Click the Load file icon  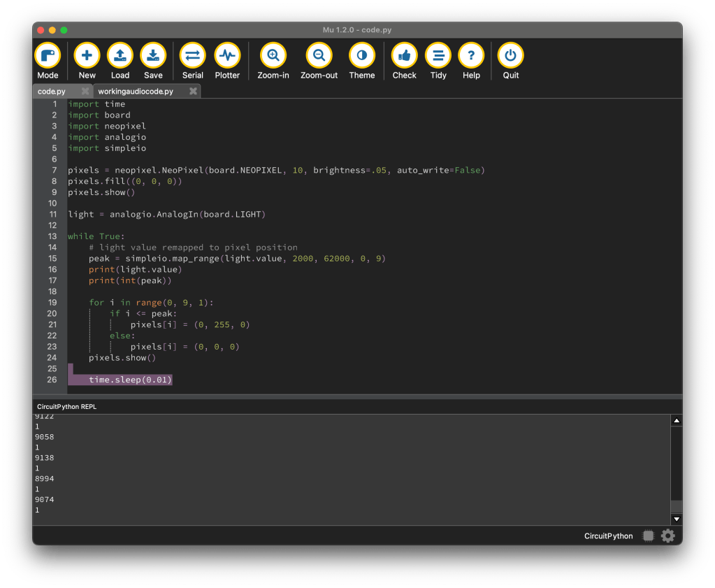(x=120, y=56)
